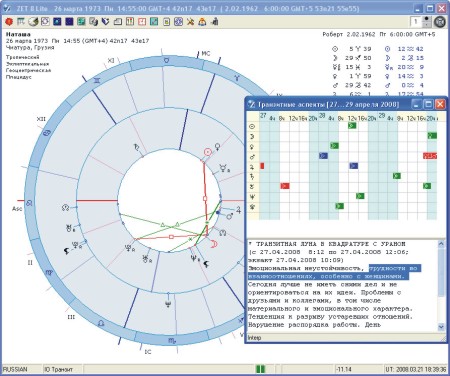Click the interpretation text scrollbar up arrow
Image resolution: width=450 pixels, height=376 pixels.
pyautogui.click(x=441, y=244)
